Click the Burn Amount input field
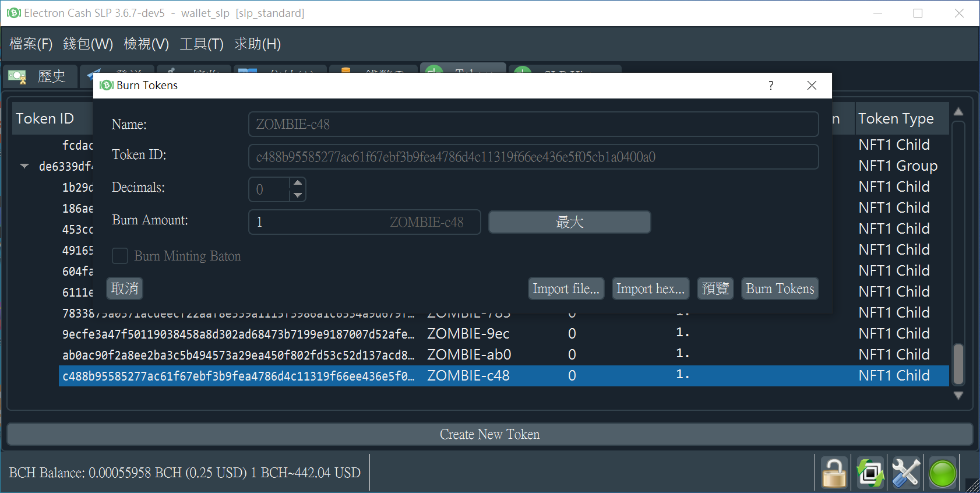The image size is (980, 493). coord(365,222)
